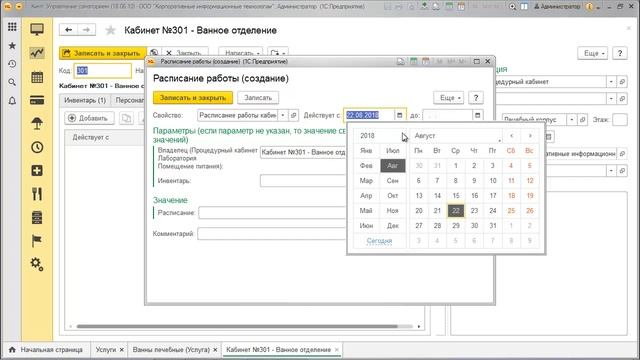Viewport: 640px width, 360px height.
Task: Click Записать button in the dialog
Action: pyautogui.click(x=258, y=98)
